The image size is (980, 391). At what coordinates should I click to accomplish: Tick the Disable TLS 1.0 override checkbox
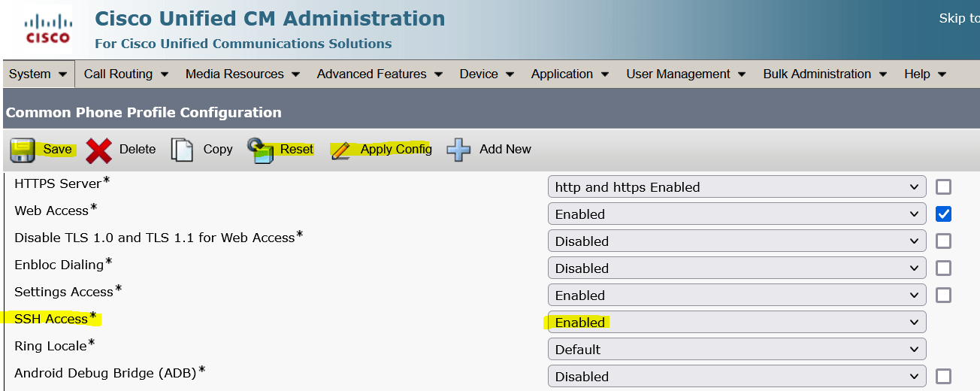(944, 241)
